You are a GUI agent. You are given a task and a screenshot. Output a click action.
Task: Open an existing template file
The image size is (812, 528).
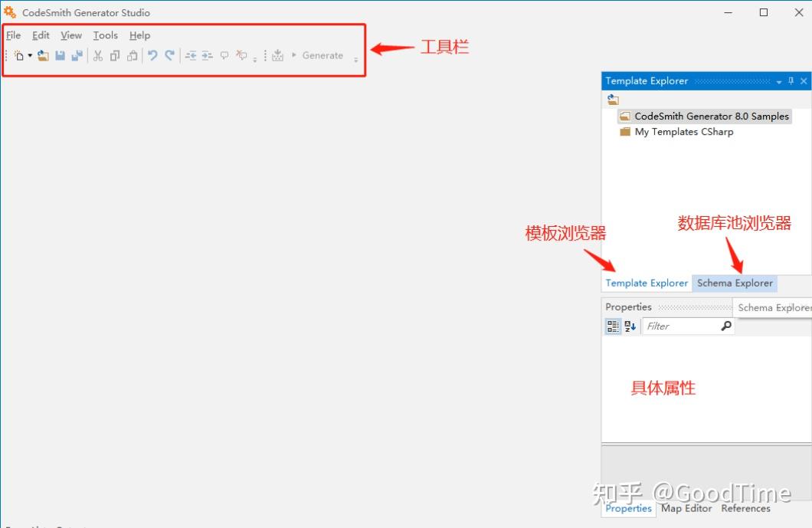[43, 55]
